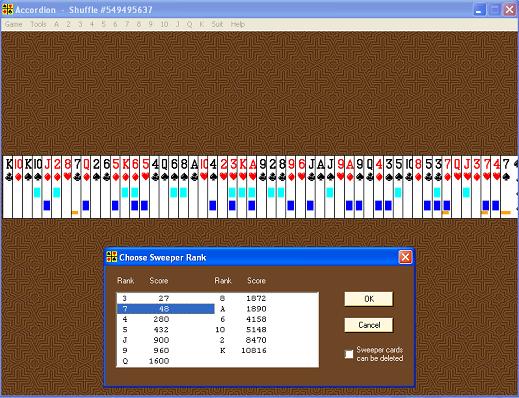519x398 pixels.
Task: Confirm sweeper rank with OK button
Action: [369, 299]
